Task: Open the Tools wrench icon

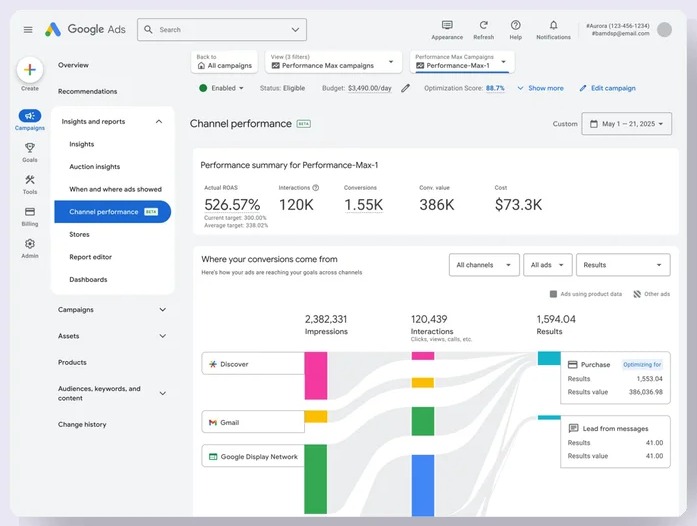Action: (x=30, y=180)
